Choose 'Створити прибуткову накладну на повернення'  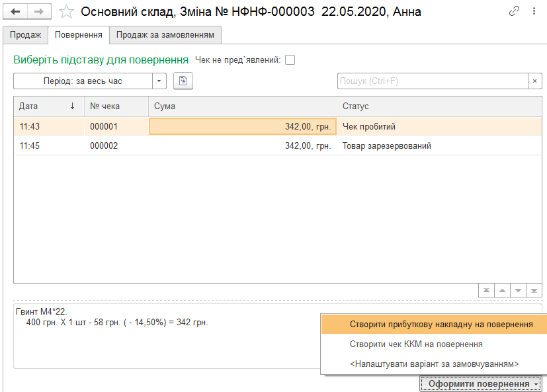coord(434,325)
